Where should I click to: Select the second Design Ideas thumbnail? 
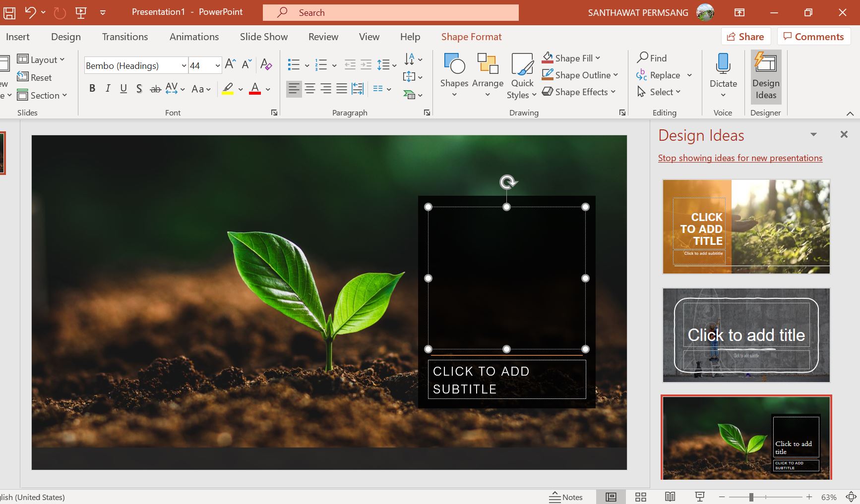coord(745,335)
